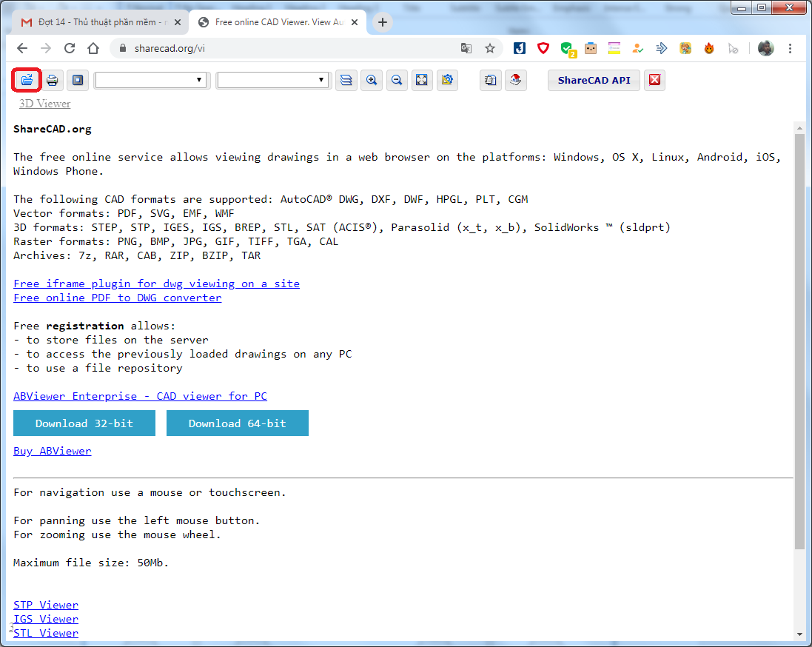Toggle the black background square button
Screen dimensions: 812x647
pos(77,80)
